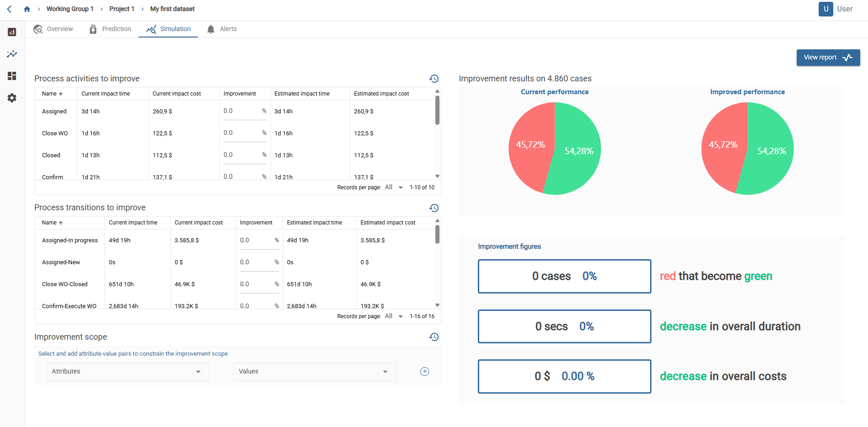868x427 pixels.
Task: Click the View report button
Action: 828,58
